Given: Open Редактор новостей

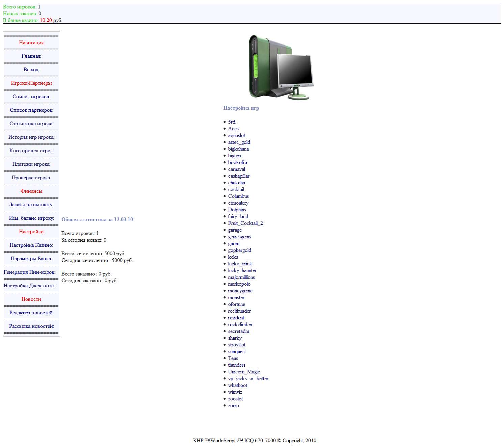Looking at the screenshot, I should click(x=31, y=313).
